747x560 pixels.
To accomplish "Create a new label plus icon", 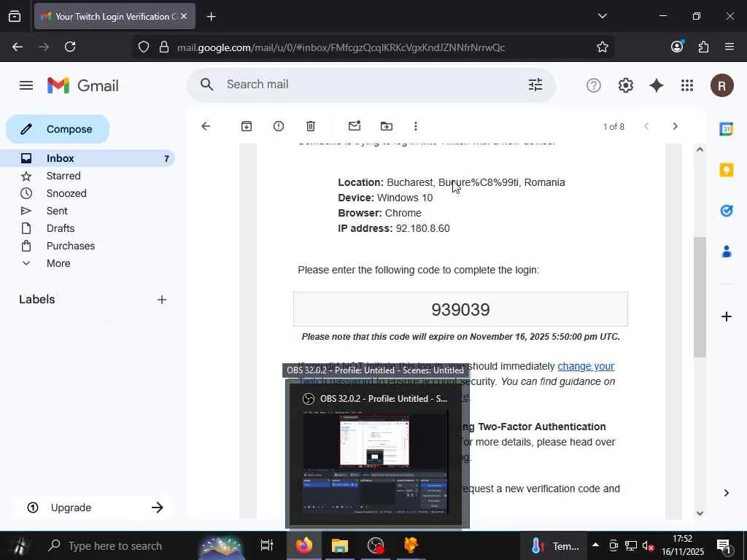I will [162, 300].
